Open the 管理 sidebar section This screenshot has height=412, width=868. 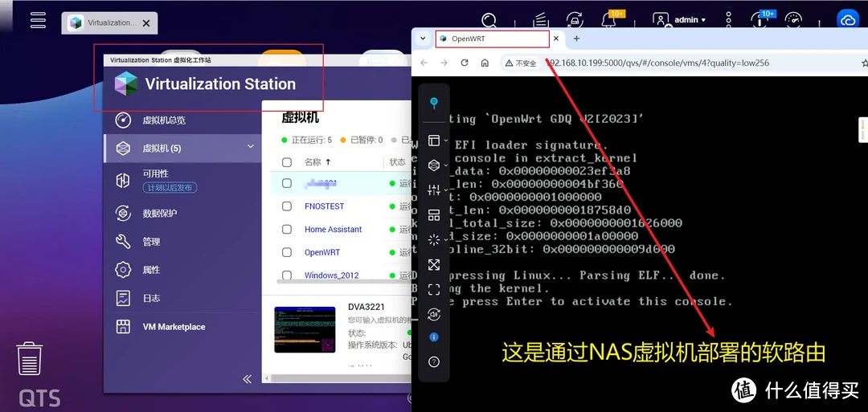point(151,242)
